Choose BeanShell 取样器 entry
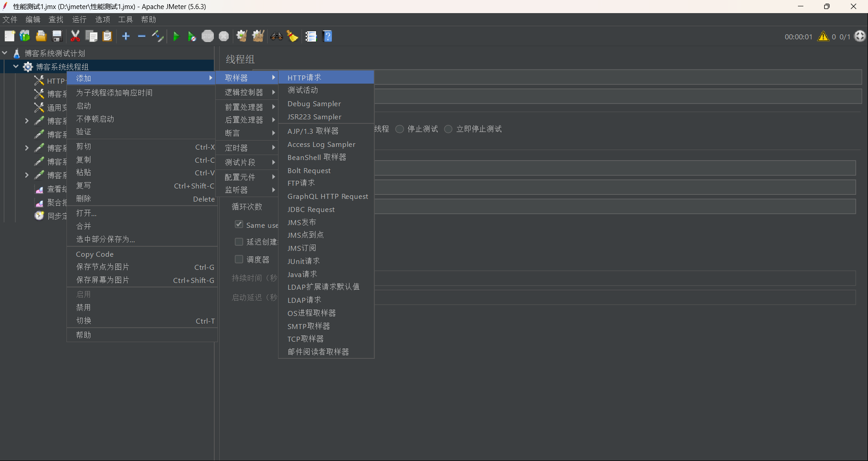868x461 pixels. (326, 157)
